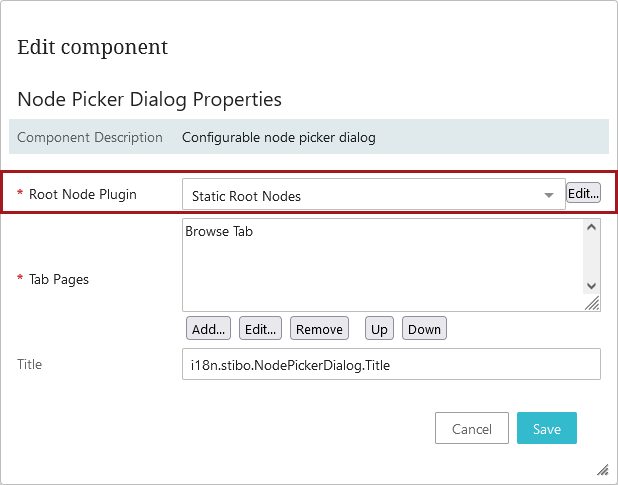Move tab page Up
This screenshot has height=485, width=618.
coord(379,329)
